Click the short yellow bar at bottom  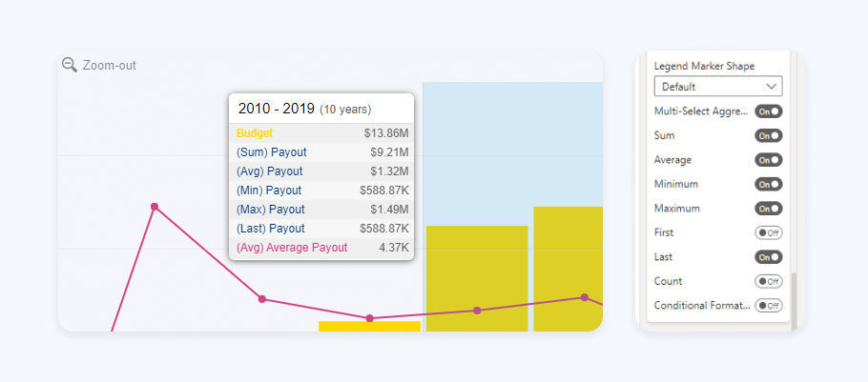pyautogui.click(x=369, y=326)
